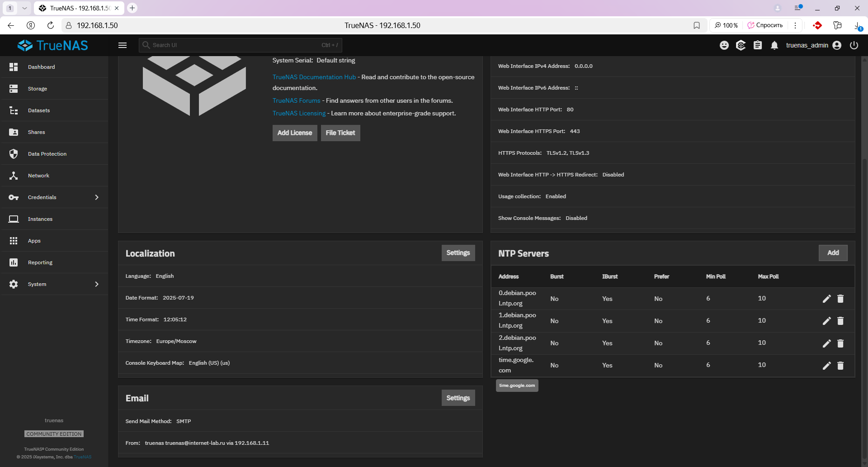
Task: Edit the 2.debian.pool.ntp.org NTP server
Action: 826,343
